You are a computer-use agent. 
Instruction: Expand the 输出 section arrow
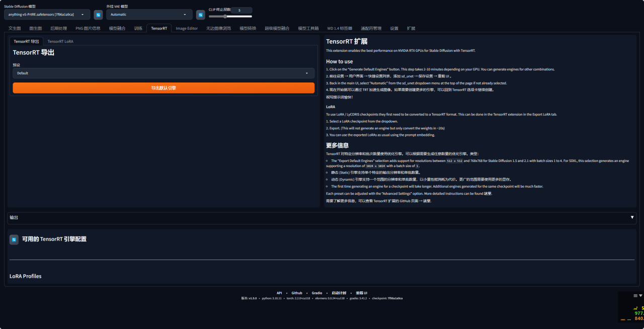(x=632, y=217)
